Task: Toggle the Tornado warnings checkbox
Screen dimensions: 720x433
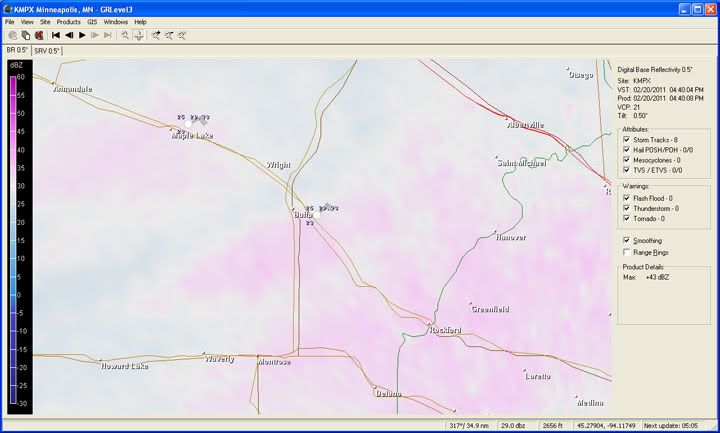Action: point(626,218)
